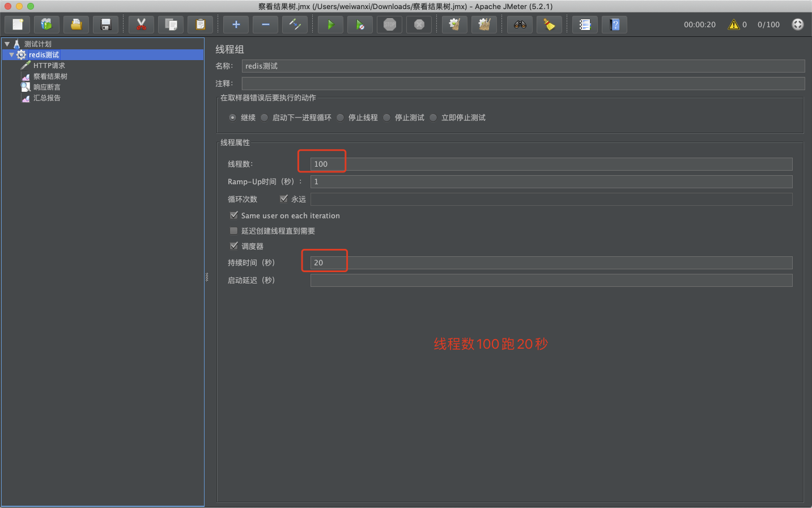
Task: Select 响应断言 in the tree
Action: [47, 87]
